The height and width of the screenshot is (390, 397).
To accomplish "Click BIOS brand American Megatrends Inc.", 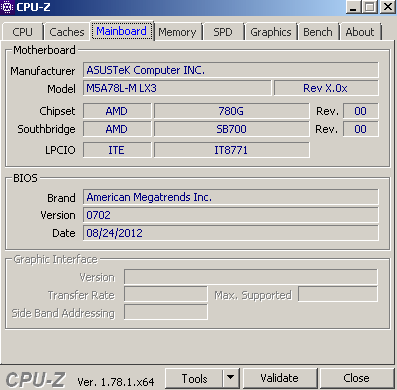I will coord(231,197).
